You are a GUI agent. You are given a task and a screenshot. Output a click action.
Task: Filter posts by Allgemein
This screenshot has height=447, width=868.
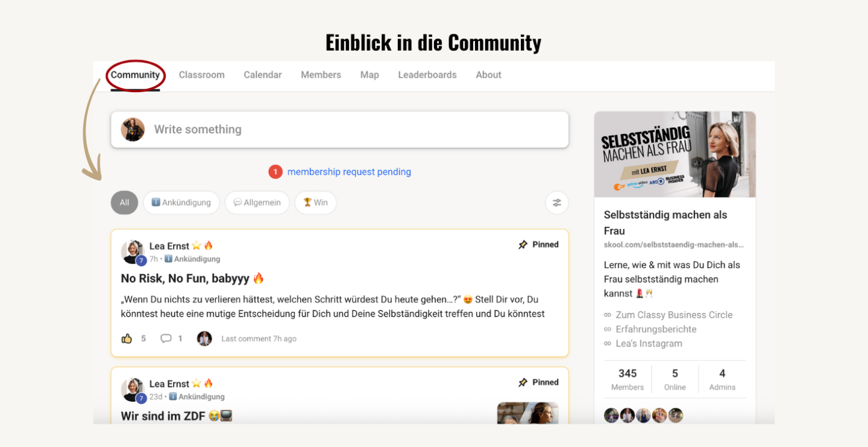tap(257, 202)
